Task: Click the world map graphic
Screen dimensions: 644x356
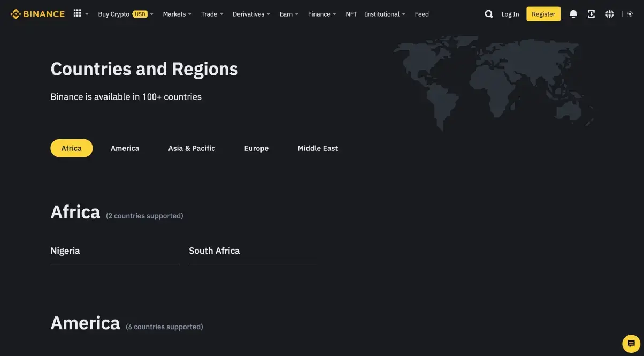Action: (x=494, y=83)
